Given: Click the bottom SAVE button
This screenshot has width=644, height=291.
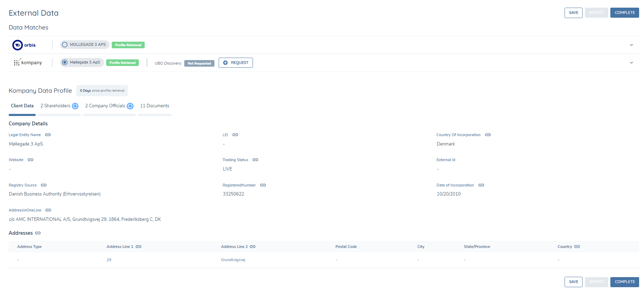Looking at the screenshot, I should (574, 282).
